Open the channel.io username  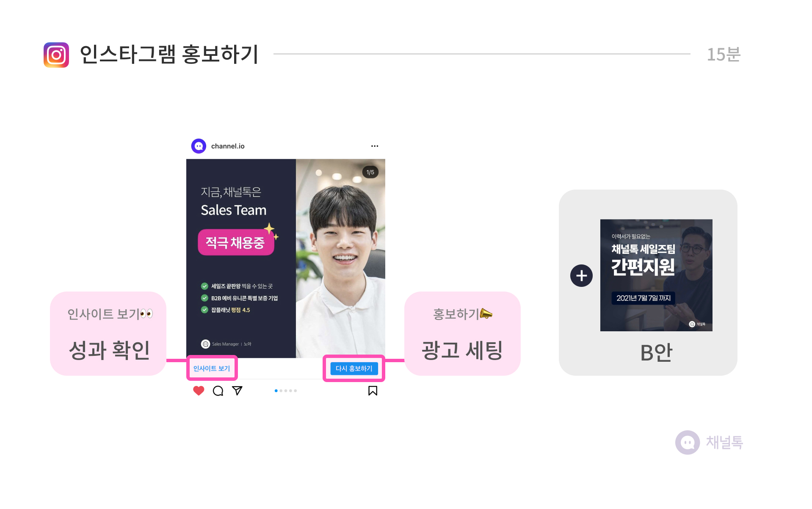click(x=228, y=146)
